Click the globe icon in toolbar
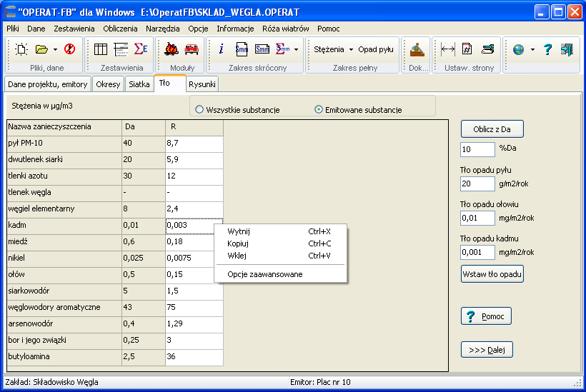 pos(518,49)
